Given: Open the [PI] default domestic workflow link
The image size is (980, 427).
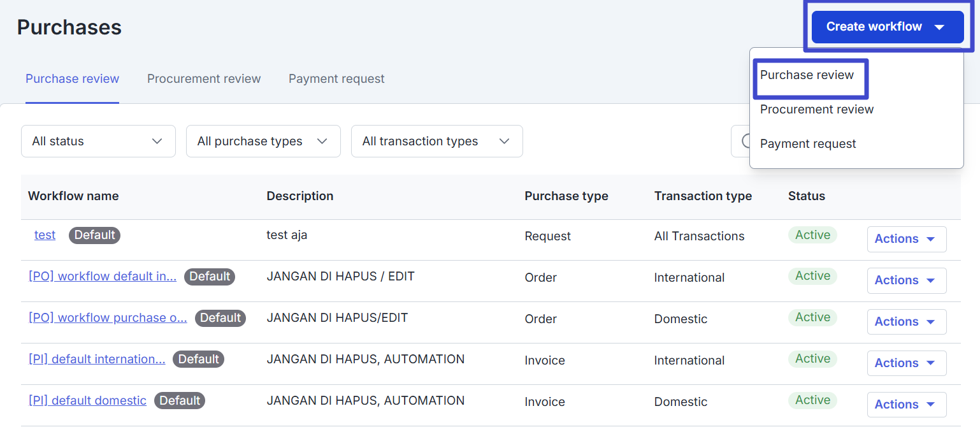Looking at the screenshot, I should click(x=87, y=401).
